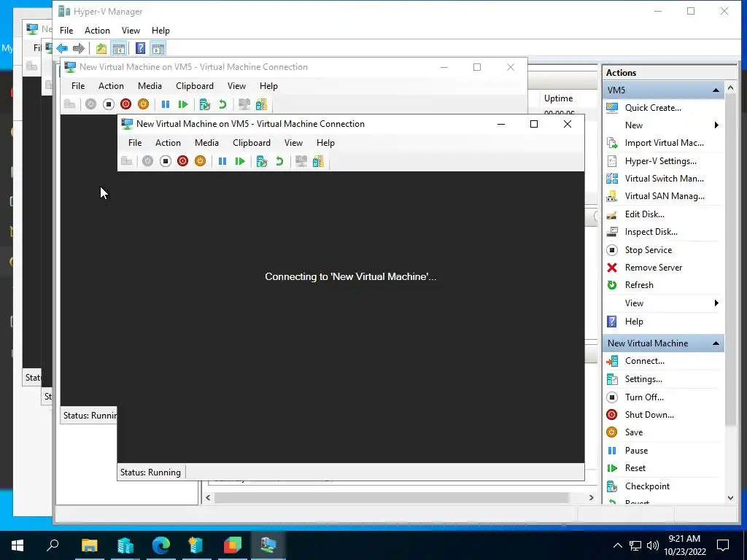The width and height of the screenshot is (747, 560).
Task: Pause the VM from front connection toolbar
Action: [222, 161]
